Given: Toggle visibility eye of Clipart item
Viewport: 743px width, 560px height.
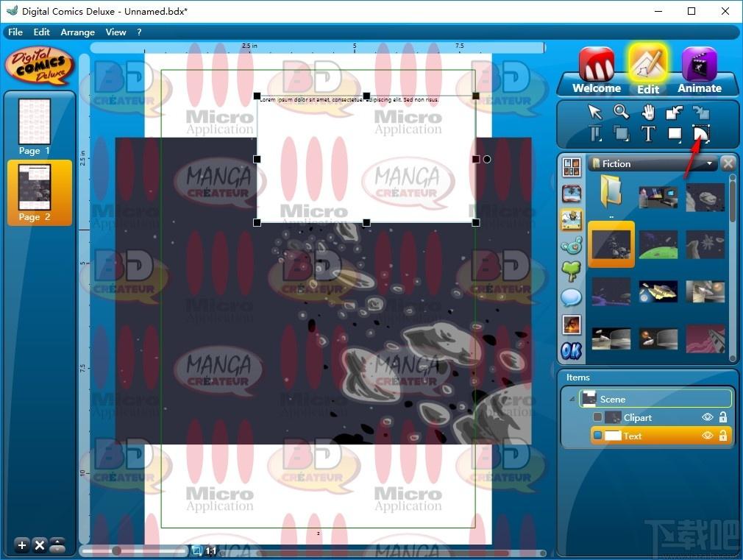Looking at the screenshot, I should [x=708, y=417].
